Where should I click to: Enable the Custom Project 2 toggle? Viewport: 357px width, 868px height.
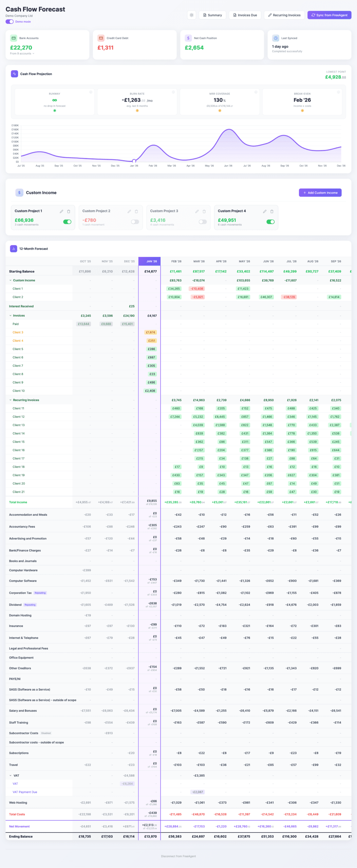135,222
